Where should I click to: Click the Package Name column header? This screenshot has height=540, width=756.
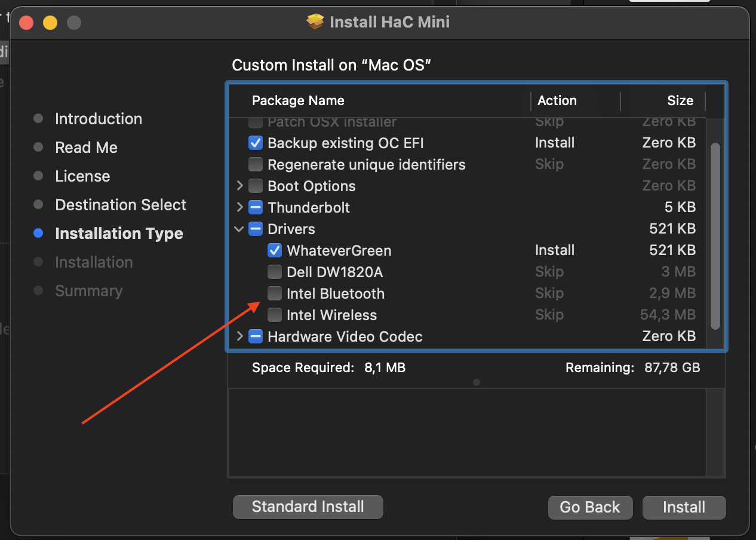tap(298, 100)
